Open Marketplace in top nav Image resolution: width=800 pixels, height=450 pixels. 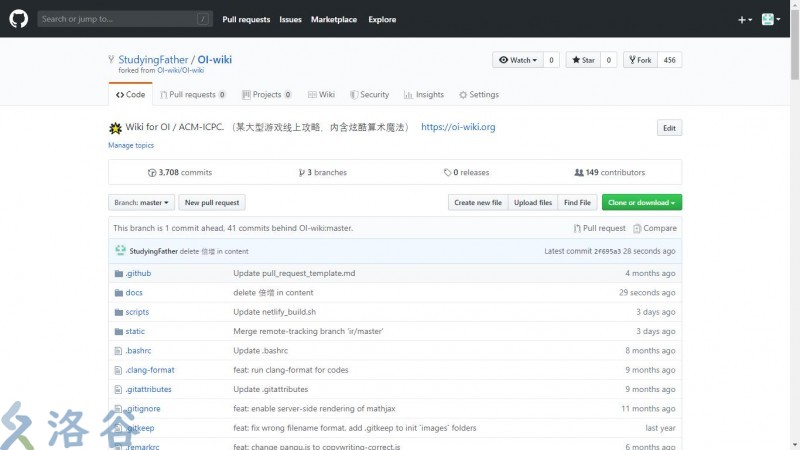click(334, 19)
